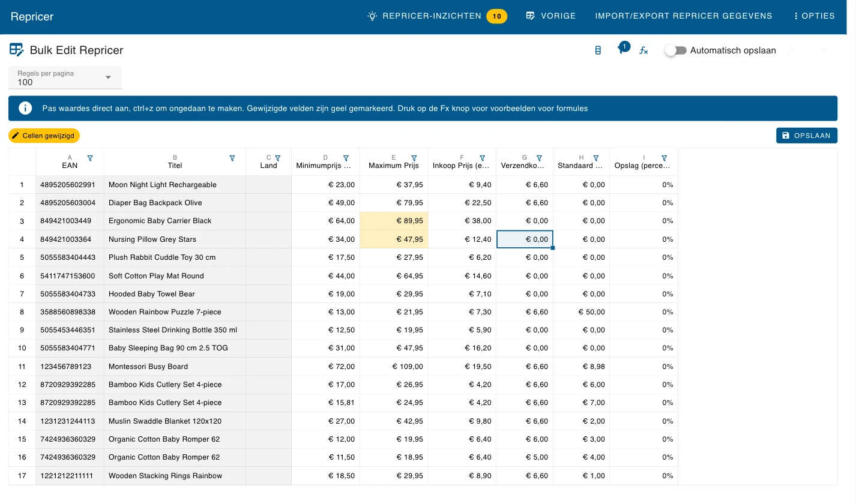Open filter for Minimumprijs column
The image size is (856, 504).
click(346, 158)
